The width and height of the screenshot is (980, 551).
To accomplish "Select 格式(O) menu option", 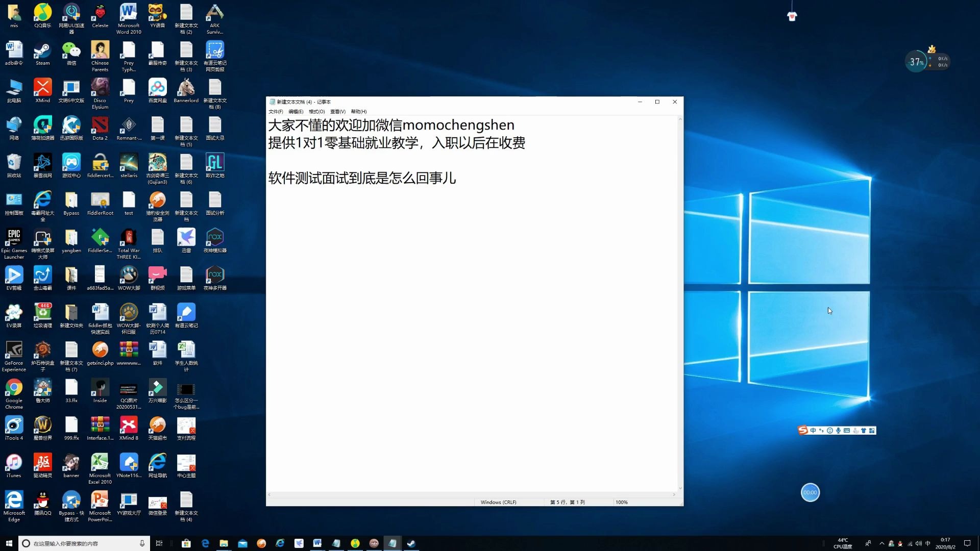I will click(x=315, y=112).
